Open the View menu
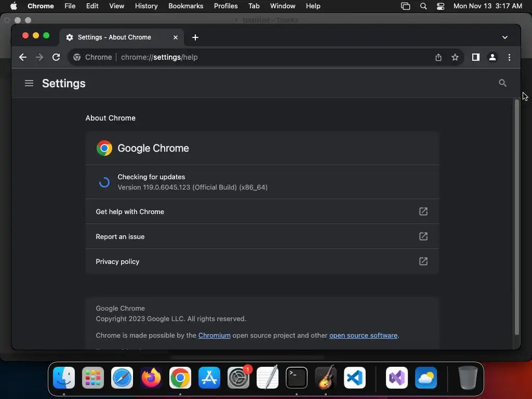Screen dimensions: 532x399 click(x=116, y=6)
